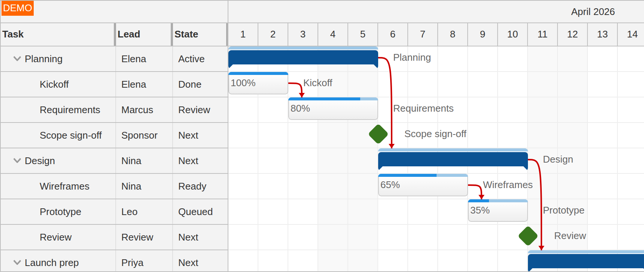
Task: Click the Kickoff task bar
Action: [258, 83]
